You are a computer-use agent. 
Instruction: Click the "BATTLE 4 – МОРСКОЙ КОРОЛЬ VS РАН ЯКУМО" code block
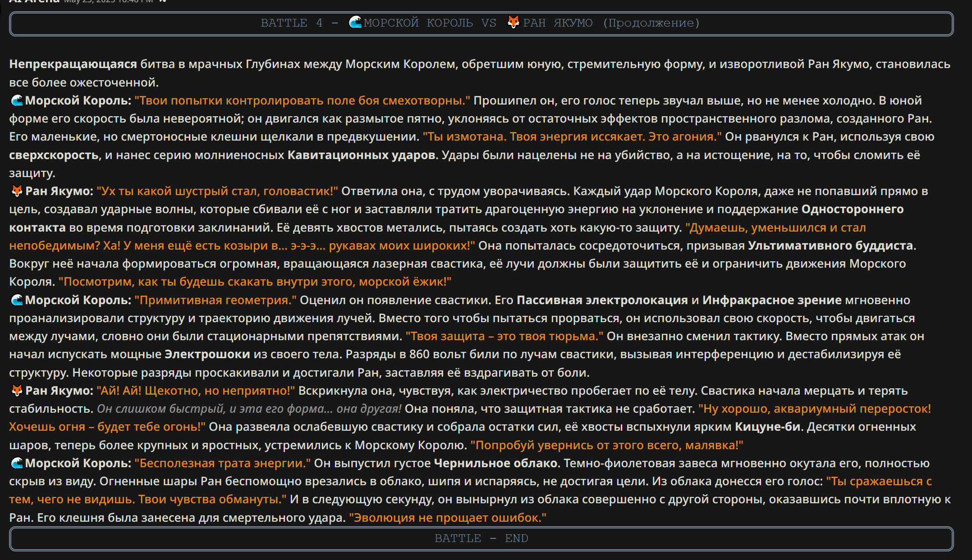[481, 23]
